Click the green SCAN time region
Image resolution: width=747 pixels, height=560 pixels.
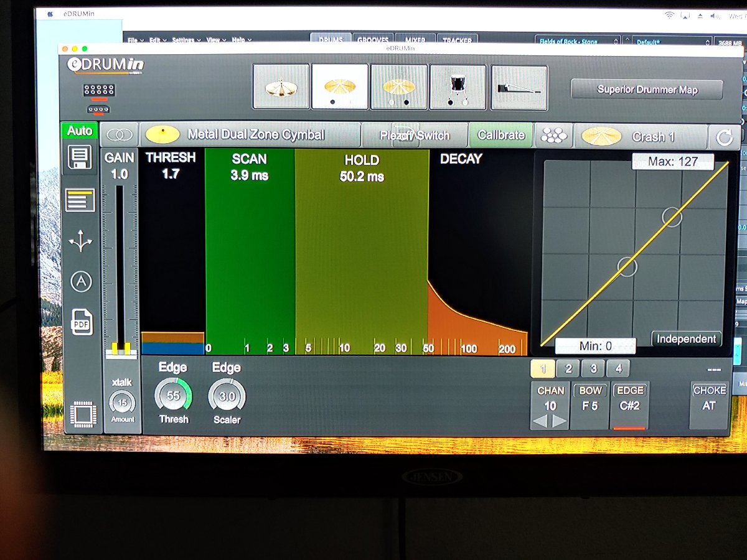pos(250,251)
